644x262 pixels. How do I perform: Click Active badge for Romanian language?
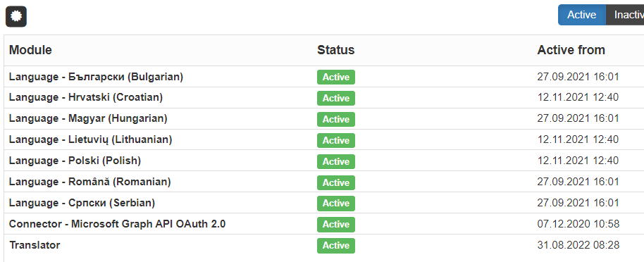336,182
